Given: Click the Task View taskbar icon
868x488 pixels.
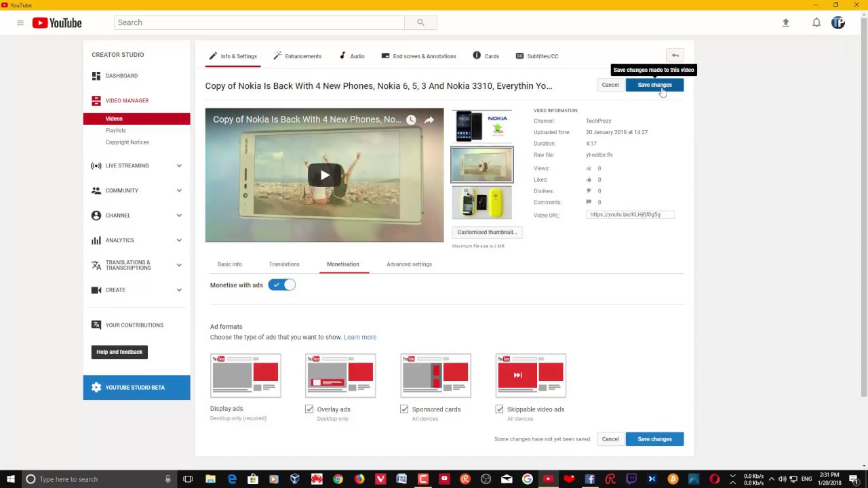Looking at the screenshot, I should 188,479.
